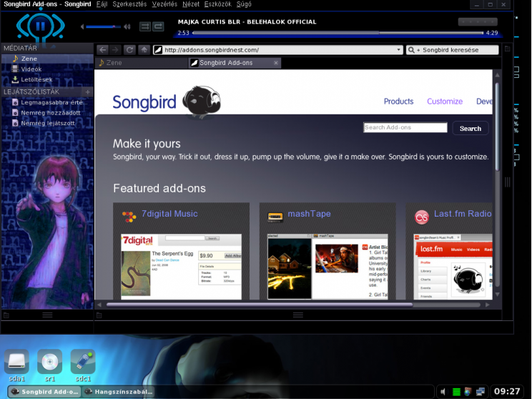Open the URL history dropdown arrow

click(399, 50)
